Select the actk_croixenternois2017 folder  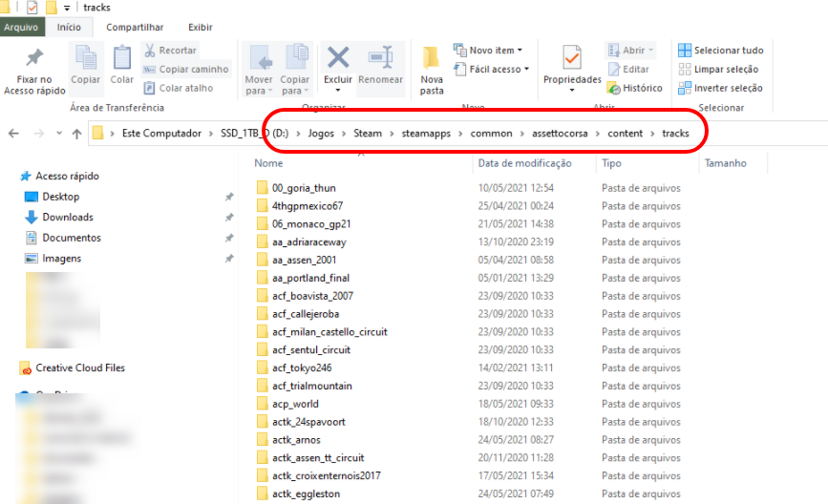point(327,475)
